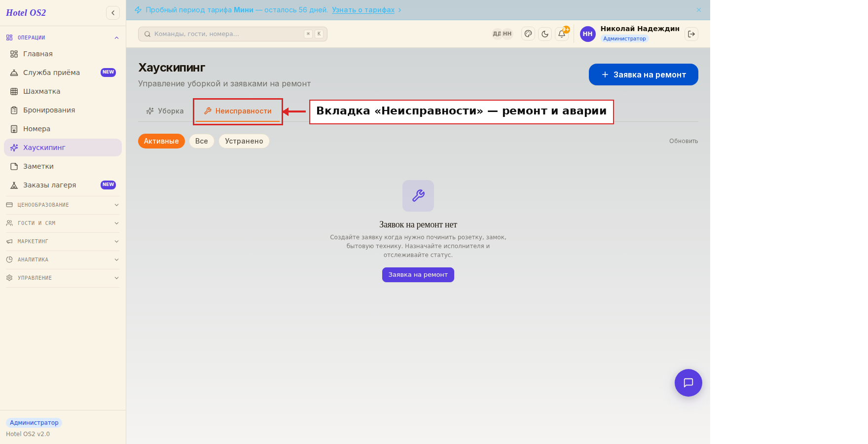
Task: Open the Номера page
Action: (63, 129)
